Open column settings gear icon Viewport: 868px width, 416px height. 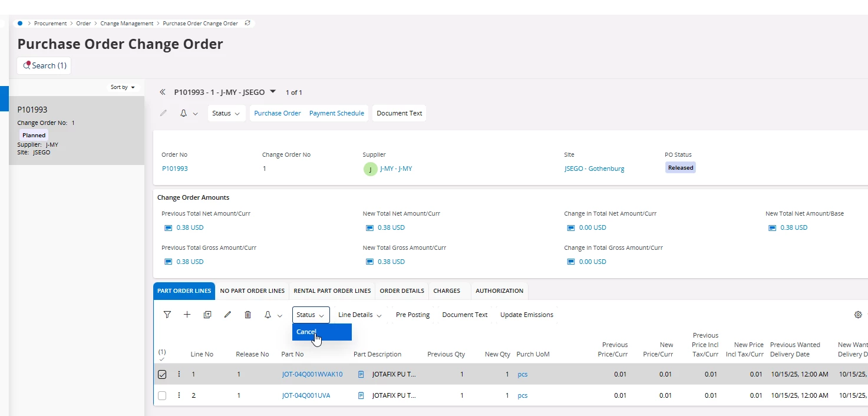tap(858, 315)
